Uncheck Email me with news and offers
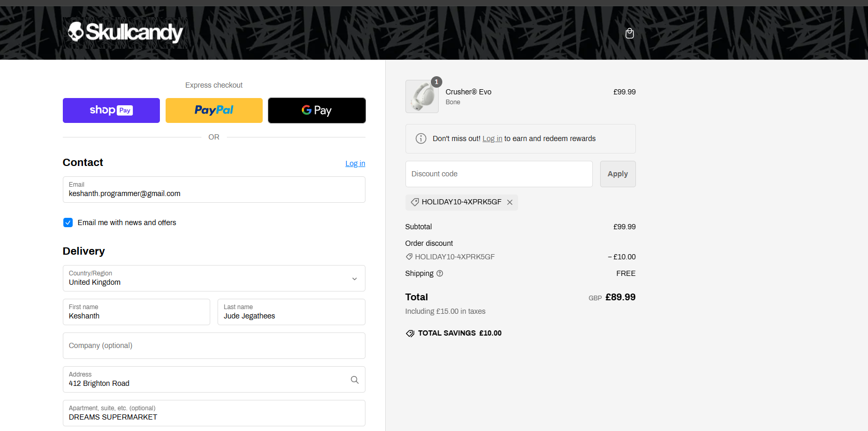Screen dimensions: 868x431 (68, 223)
